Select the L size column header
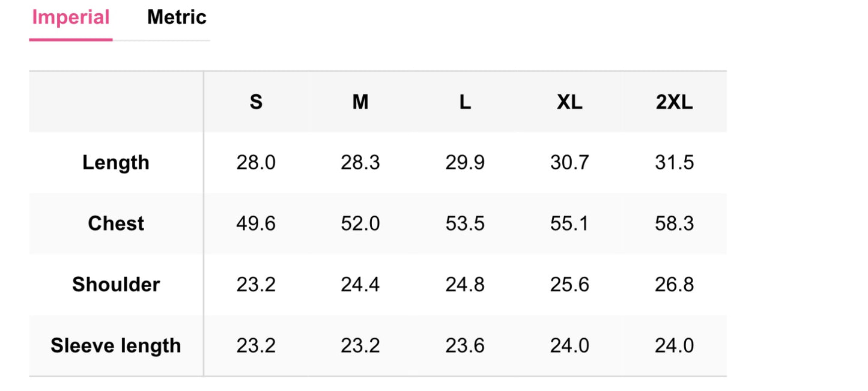 tap(465, 103)
